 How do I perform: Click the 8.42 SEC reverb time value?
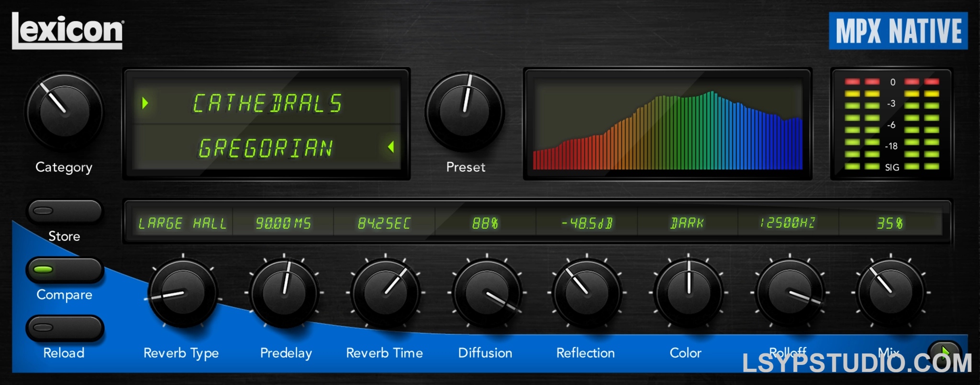pos(384,223)
